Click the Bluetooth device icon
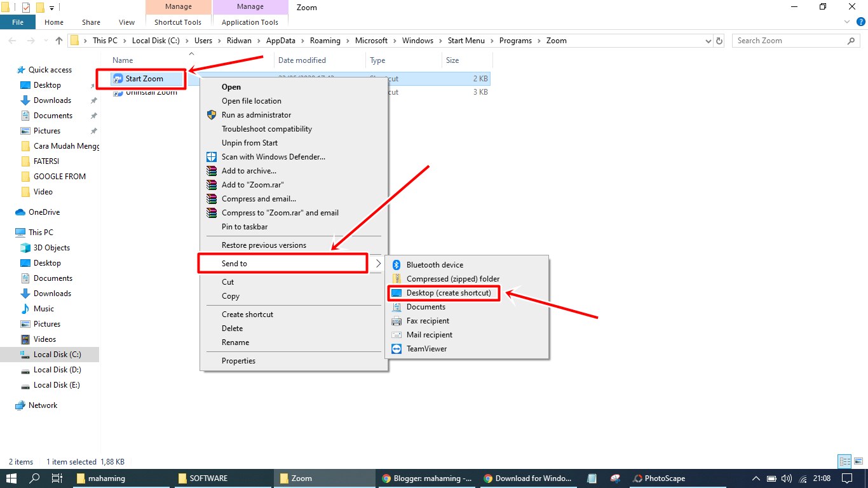The image size is (868, 488). 397,265
